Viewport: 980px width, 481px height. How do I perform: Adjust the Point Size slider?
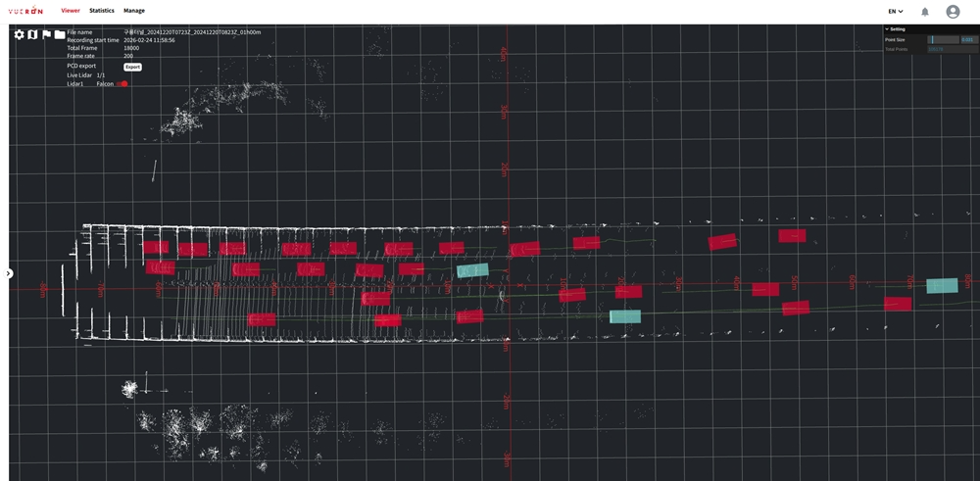point(943,39)
